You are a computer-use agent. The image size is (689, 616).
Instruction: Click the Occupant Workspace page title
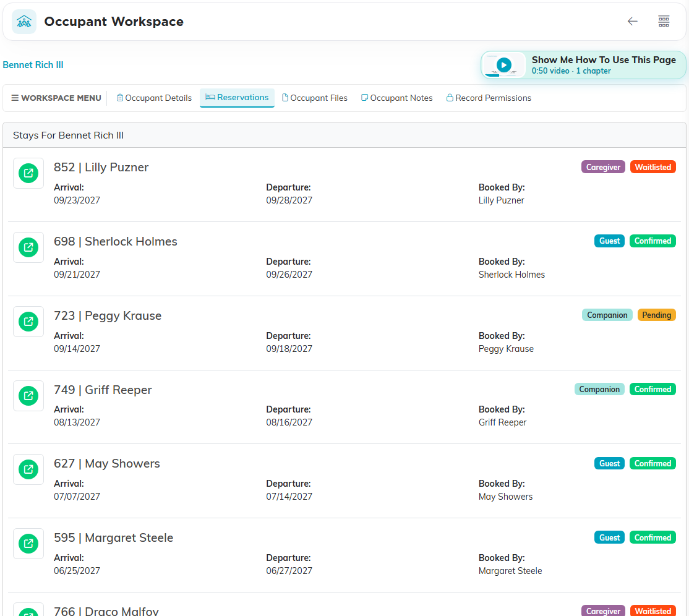coord(114,22)
